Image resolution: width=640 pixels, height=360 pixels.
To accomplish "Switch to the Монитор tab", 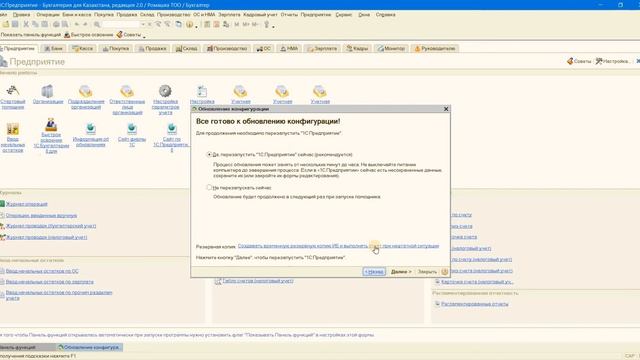I will (391, 49).
